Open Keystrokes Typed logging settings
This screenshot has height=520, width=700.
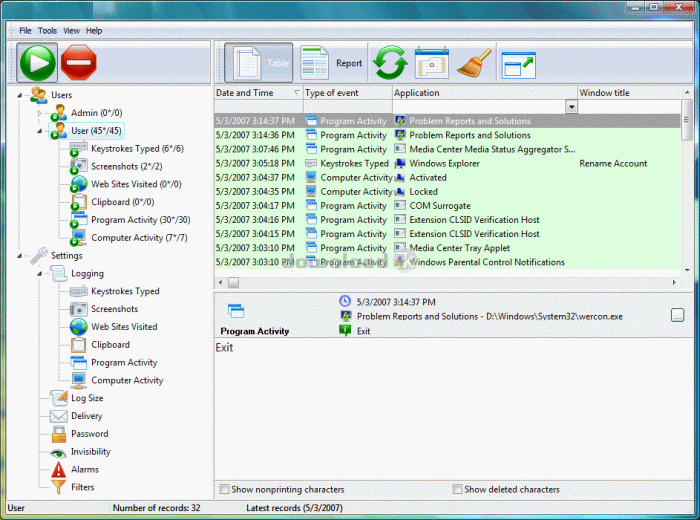point(125,291)
